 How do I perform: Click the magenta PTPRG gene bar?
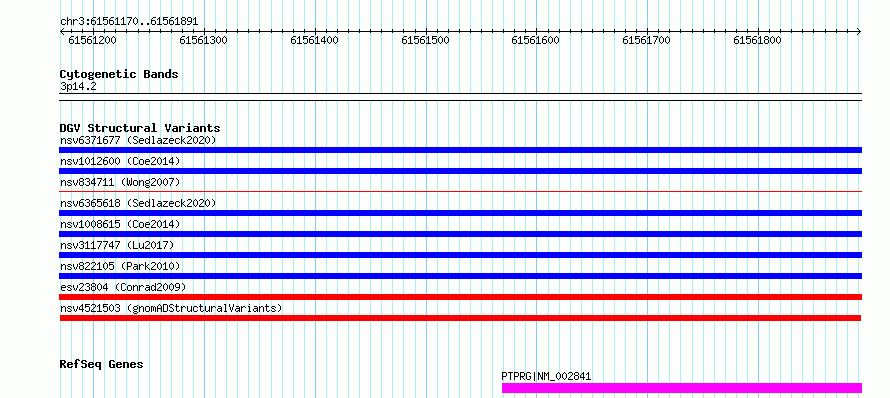click(682, 388)
